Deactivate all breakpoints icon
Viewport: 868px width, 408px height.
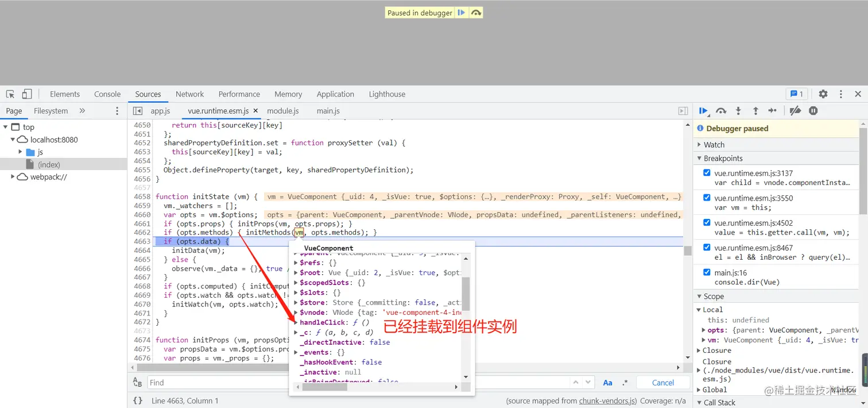(x=795, y=111)
